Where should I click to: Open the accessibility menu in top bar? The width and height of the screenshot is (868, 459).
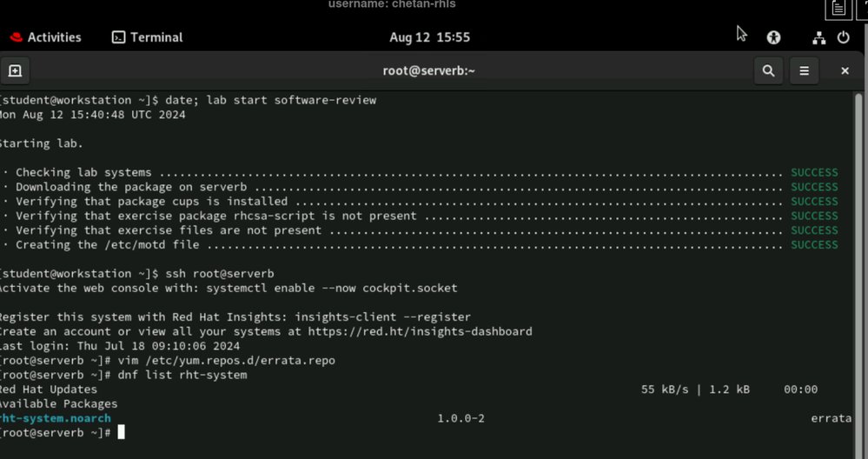(773, 37)
